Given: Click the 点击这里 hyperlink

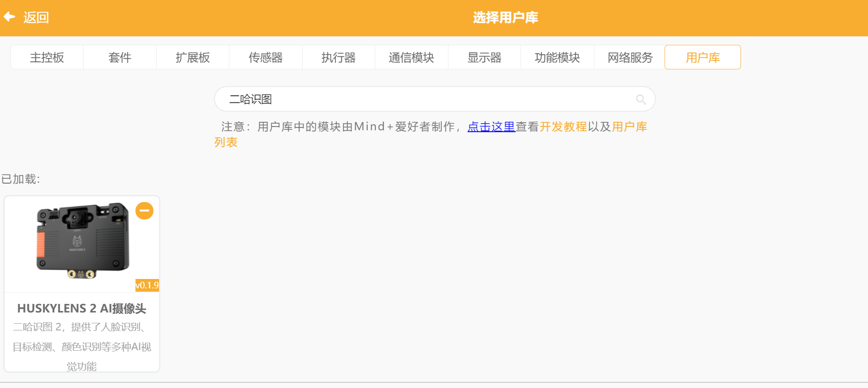Looking at the screenshot, I should click(x=491, y=127).
